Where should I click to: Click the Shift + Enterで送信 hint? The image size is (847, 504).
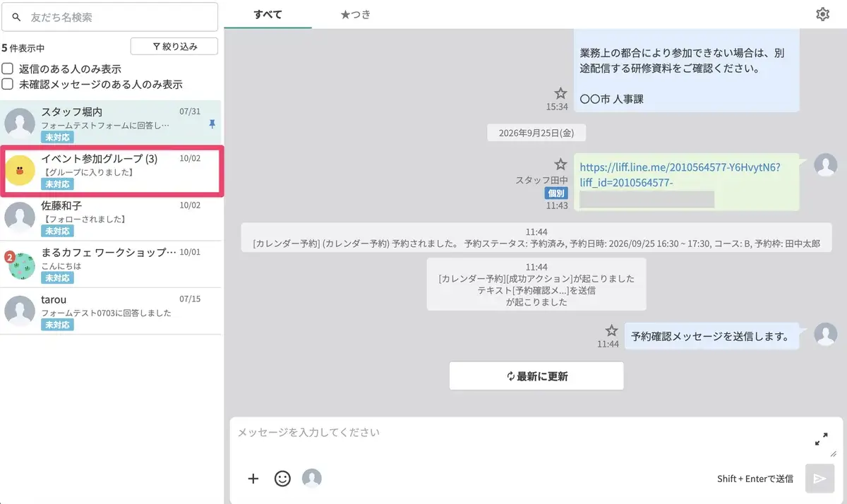[755, 479]
